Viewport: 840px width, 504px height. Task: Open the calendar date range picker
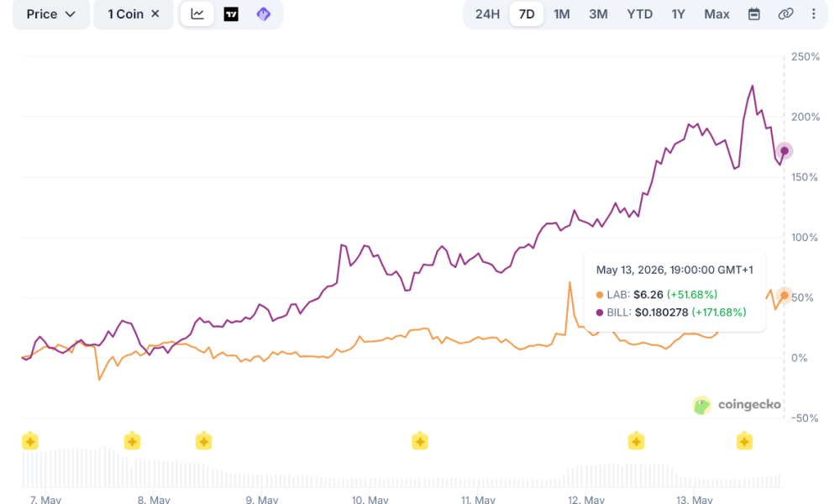pos(753,14)
